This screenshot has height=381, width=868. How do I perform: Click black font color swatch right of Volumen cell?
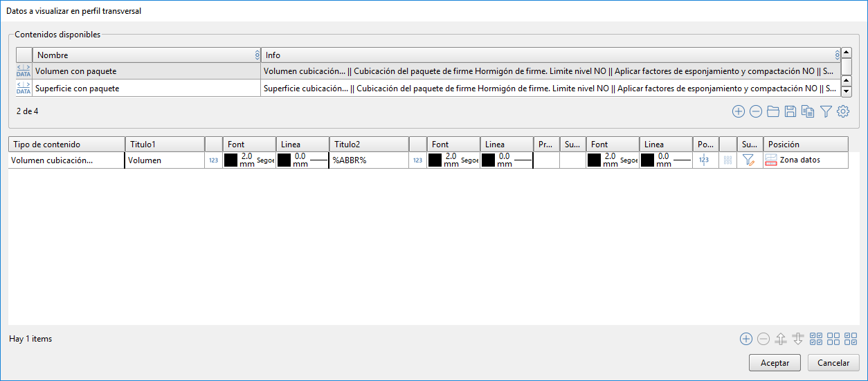point(230,160)
